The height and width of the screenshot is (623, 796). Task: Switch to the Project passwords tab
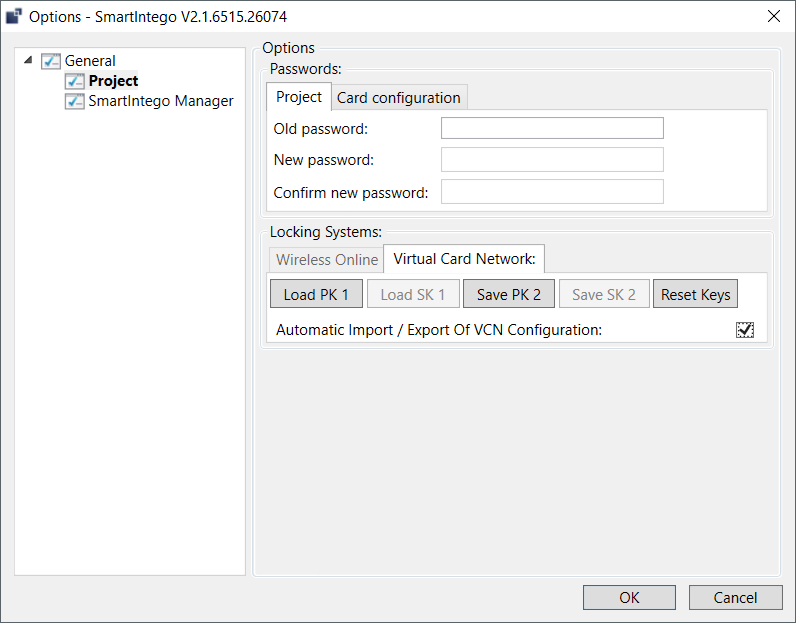[x=299, y=97]
